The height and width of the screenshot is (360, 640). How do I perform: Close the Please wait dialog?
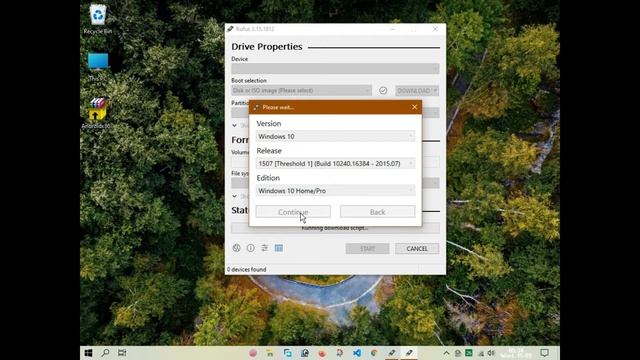pyautogui.click(x=415, y=107)
